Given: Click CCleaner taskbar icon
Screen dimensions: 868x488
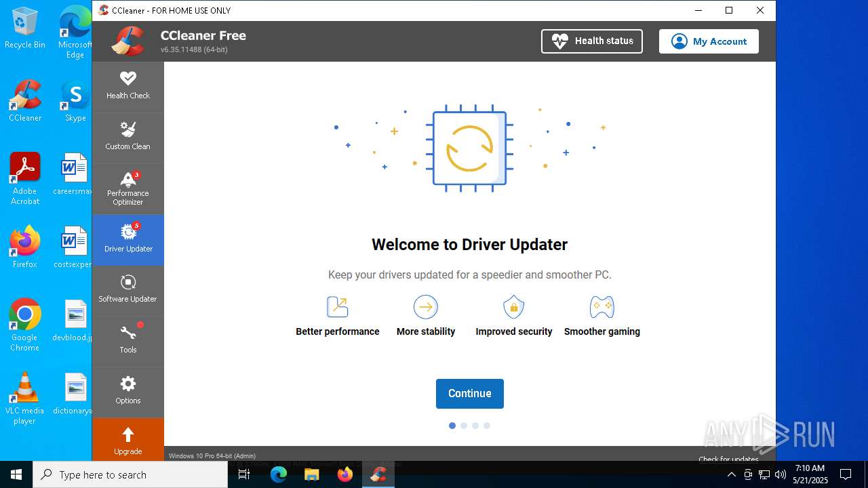Looking at the screenshot, I should click(x=378, y=474).
